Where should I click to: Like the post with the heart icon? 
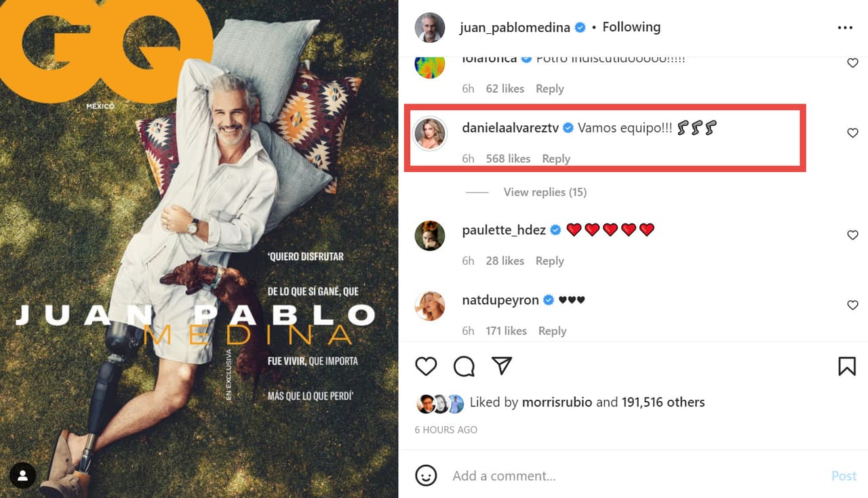[426, 367]
